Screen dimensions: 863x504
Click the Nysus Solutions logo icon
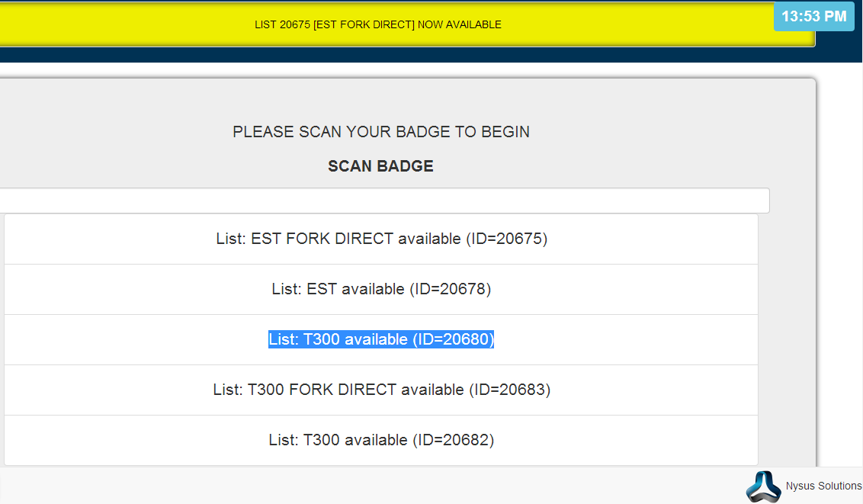point(763,486)
